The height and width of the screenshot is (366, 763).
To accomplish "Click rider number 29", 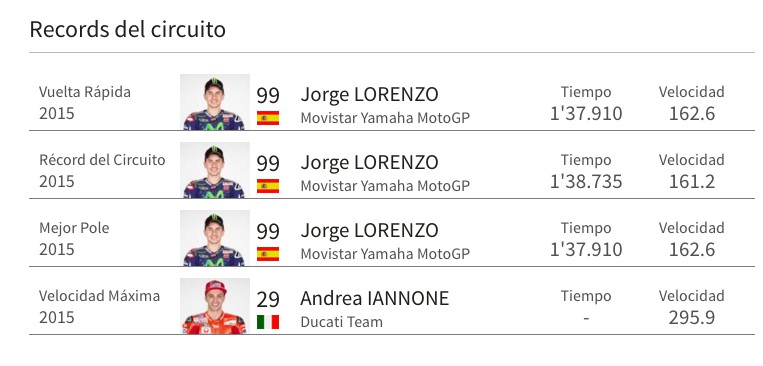I will tap(268, 299).
